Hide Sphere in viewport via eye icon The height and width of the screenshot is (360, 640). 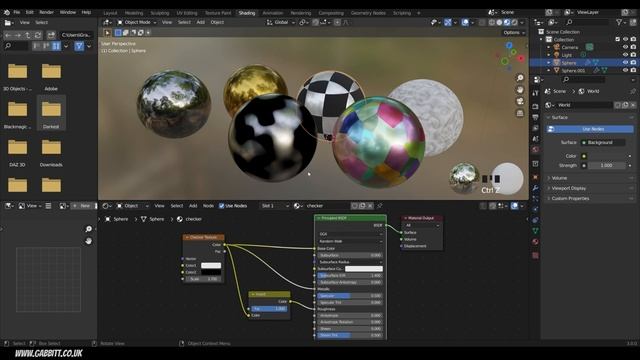(x=625, y=63)
